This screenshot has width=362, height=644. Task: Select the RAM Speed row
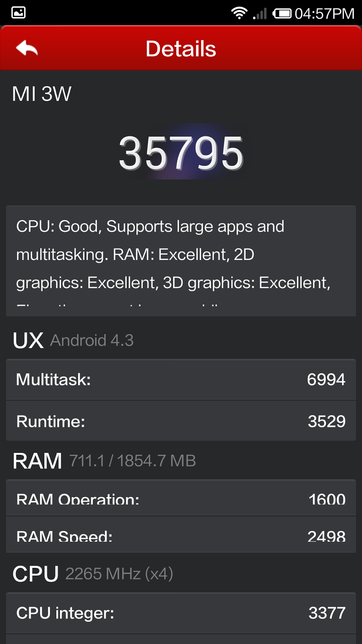[x=181, y=535]
